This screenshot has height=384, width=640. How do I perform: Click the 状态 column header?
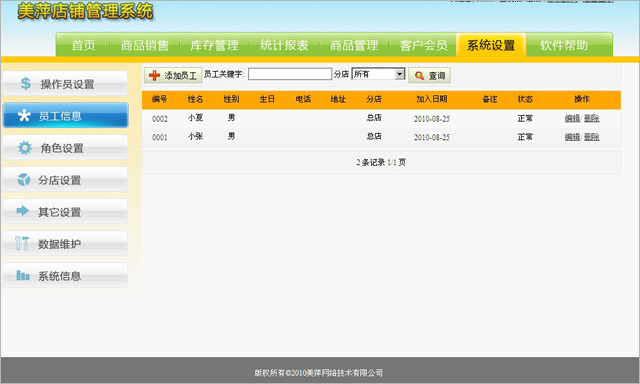525,99
